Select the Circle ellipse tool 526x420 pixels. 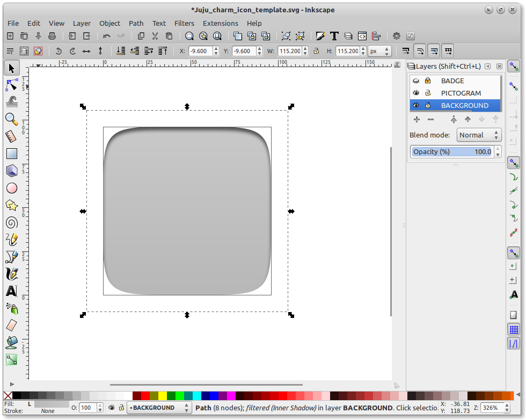11,188
